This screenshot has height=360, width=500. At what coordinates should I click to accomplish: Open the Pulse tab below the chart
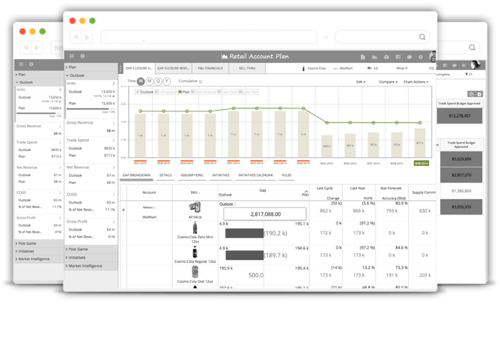pos(287,175)
